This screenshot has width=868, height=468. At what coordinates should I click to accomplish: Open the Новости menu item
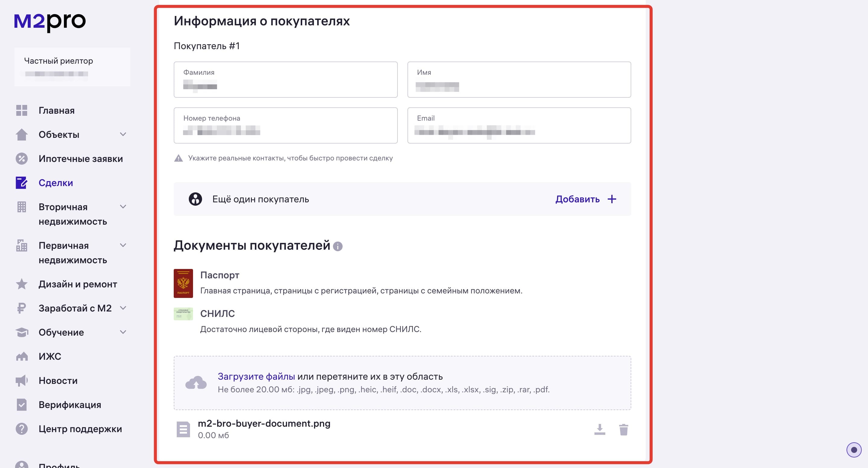(58, 381)
